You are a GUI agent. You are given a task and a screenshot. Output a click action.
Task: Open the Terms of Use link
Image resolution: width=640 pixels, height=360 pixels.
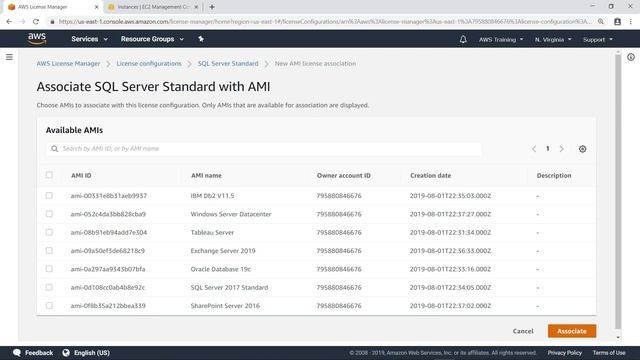point(609,353)
